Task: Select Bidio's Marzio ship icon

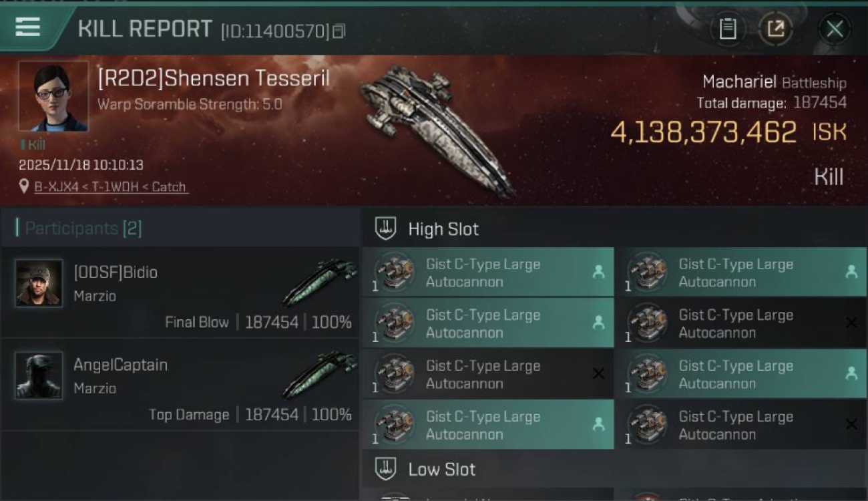Action: click(319, 282)
